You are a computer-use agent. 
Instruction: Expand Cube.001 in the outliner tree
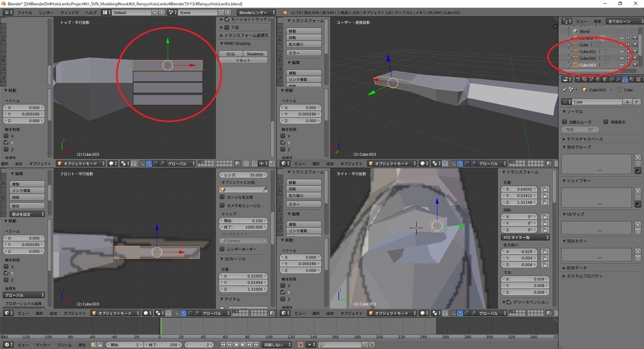click(x=569, y=52)
